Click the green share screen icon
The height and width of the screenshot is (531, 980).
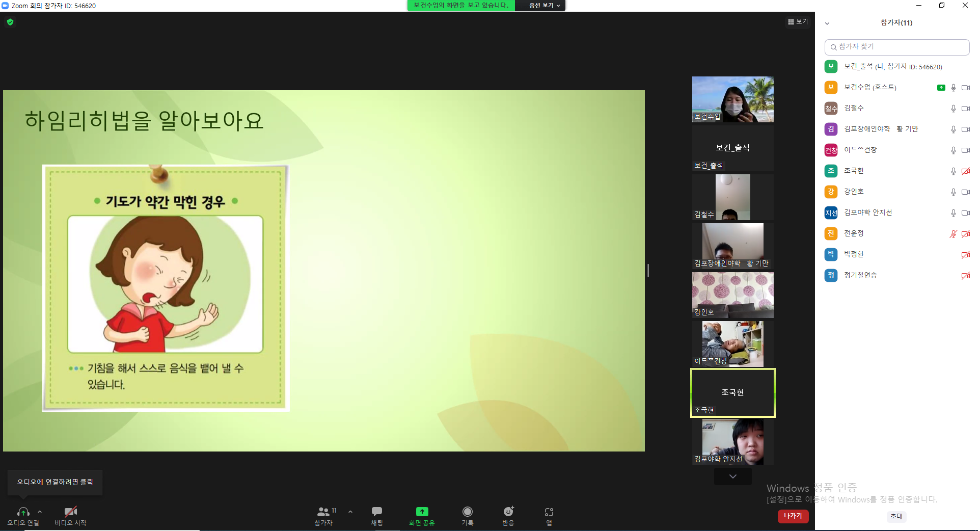422,512
